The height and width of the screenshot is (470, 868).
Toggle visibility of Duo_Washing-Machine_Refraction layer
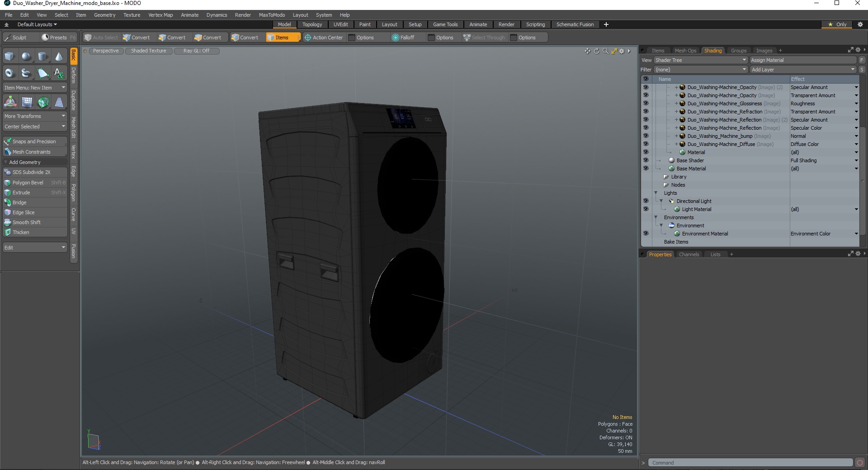[x=646, y=112]
